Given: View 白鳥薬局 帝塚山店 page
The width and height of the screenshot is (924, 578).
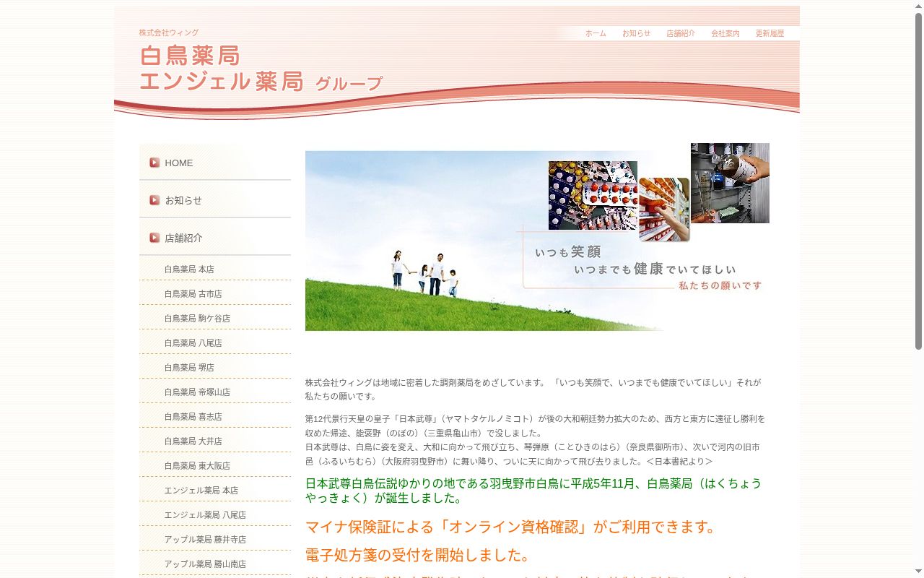Looking at the screenshot, I should point(197,392).
